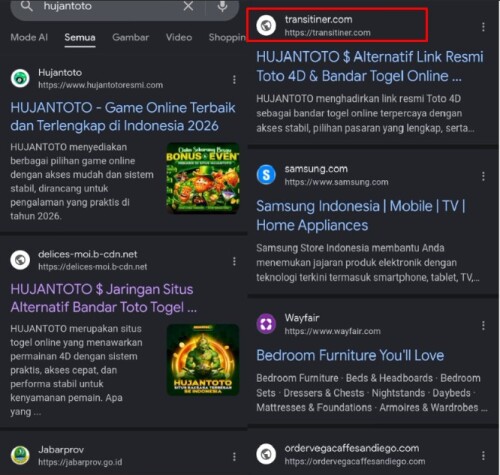Open options menu for samsung.com result

pos(483,176)
